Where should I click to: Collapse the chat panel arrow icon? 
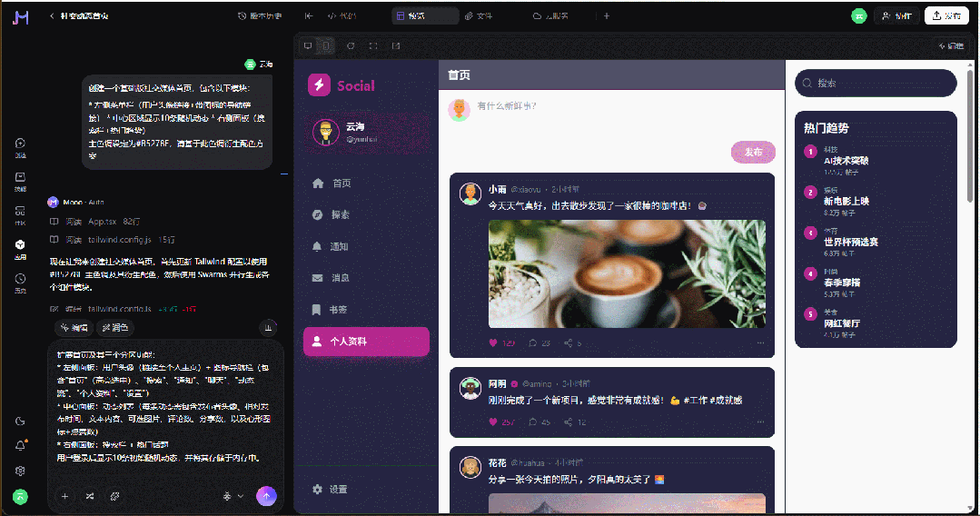[x=309, y=16]
